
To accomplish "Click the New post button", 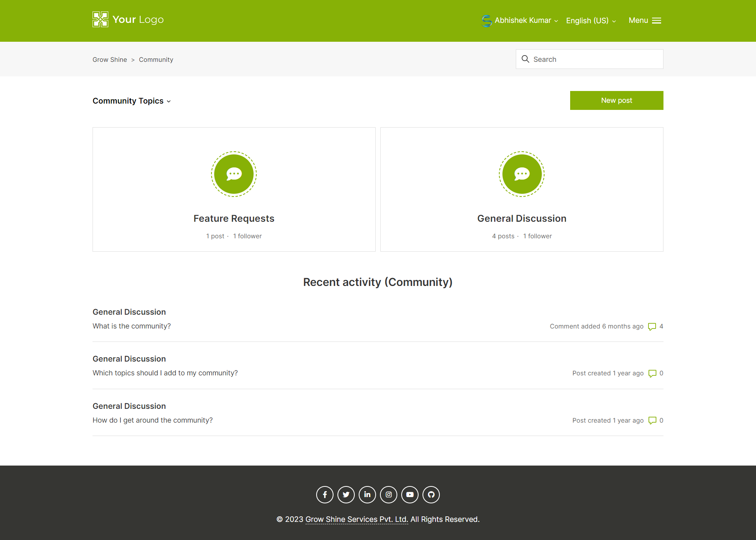I will tap(616, 100).
